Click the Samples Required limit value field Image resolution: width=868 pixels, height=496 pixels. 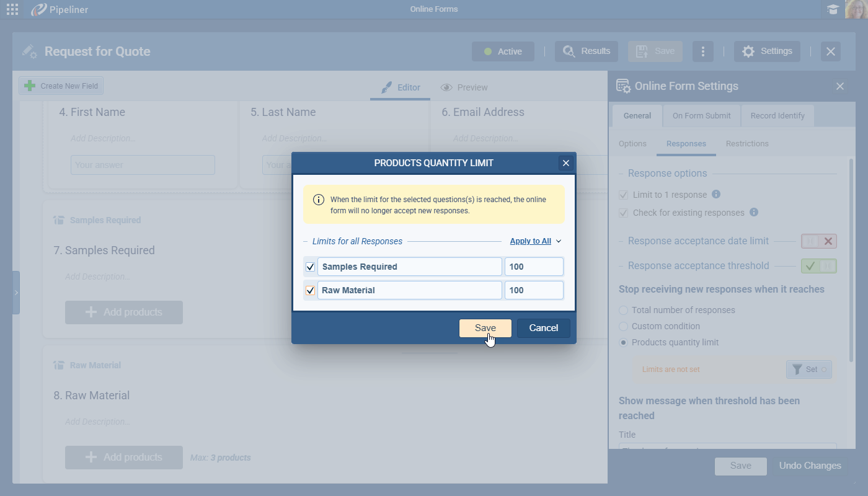[533, 267]
